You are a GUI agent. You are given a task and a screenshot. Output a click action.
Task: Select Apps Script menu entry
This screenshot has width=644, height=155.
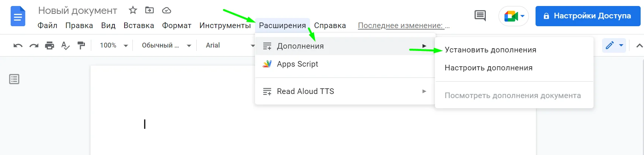(297, 64)
